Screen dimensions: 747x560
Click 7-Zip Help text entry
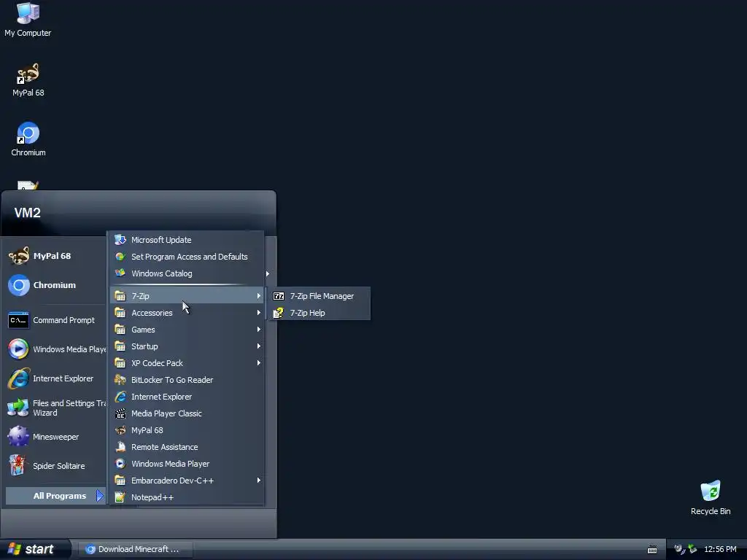coord(307,313)
